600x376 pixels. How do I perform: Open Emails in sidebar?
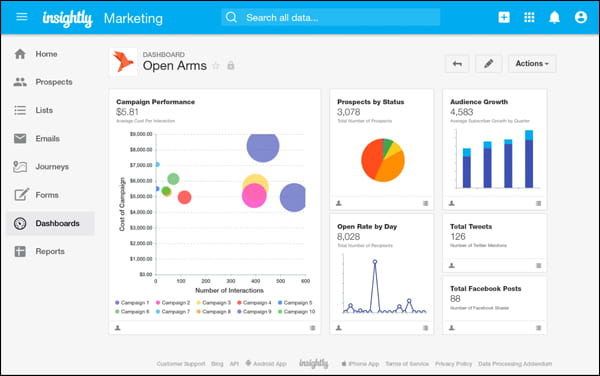[50, 138]
